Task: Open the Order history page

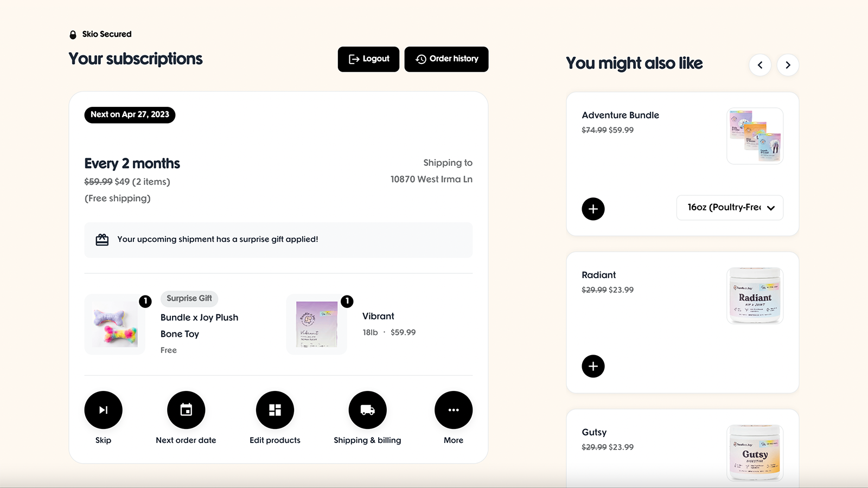Action: [x=446, y=59]
